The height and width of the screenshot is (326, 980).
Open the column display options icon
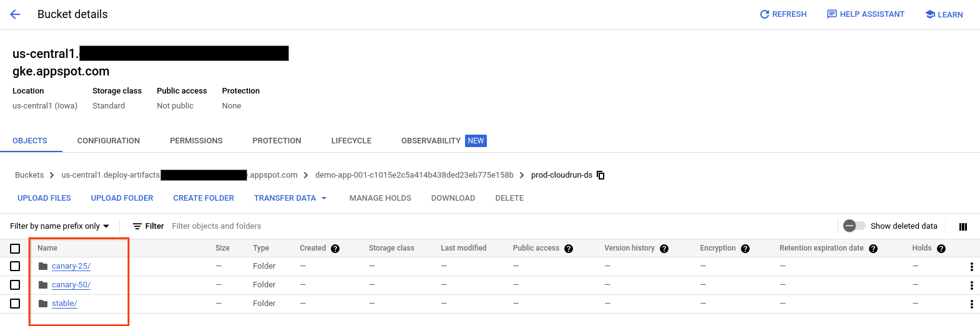coord(963,227)
